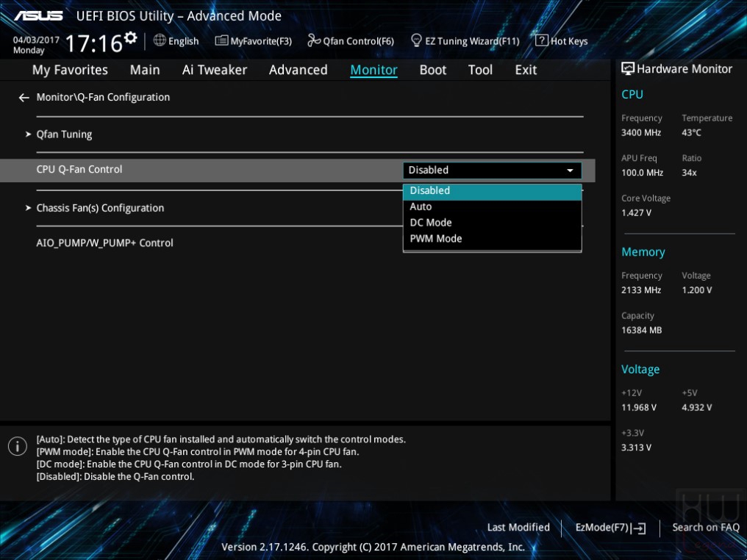
Task: Open the Ai Tweaker tab
Action: tap(215, 70)
